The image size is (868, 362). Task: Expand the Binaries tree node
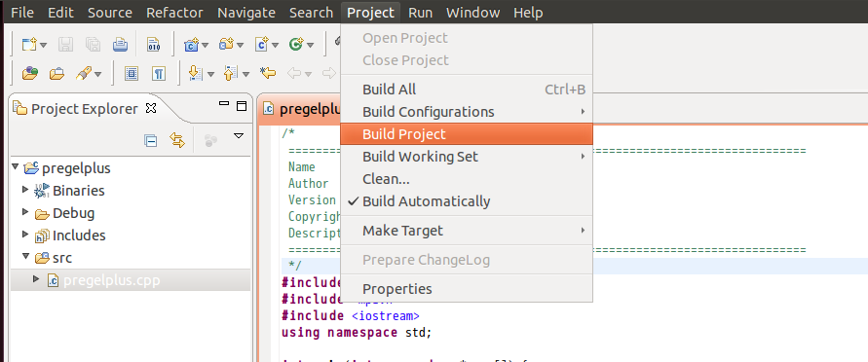(25, 190)
